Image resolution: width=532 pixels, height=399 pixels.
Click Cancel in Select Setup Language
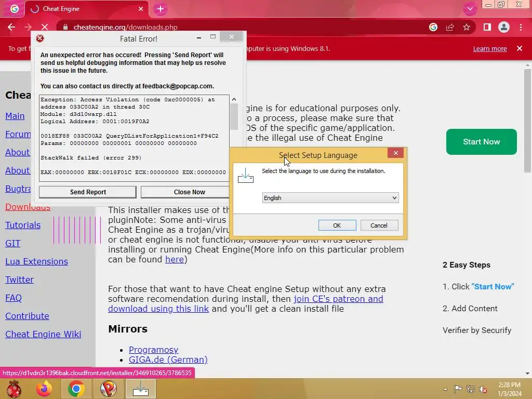point(379,225)
